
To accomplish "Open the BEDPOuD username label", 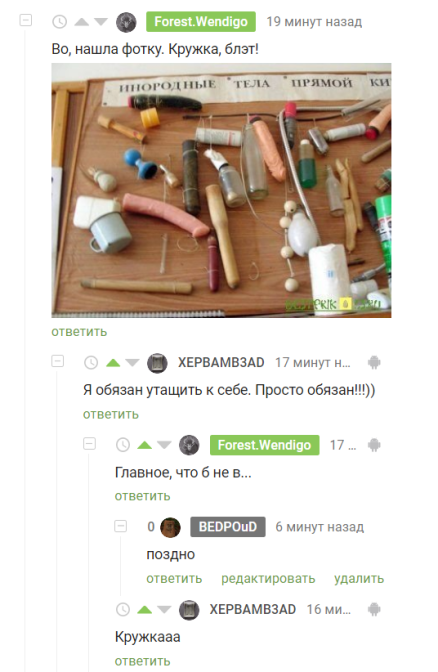I will [228, 527].
